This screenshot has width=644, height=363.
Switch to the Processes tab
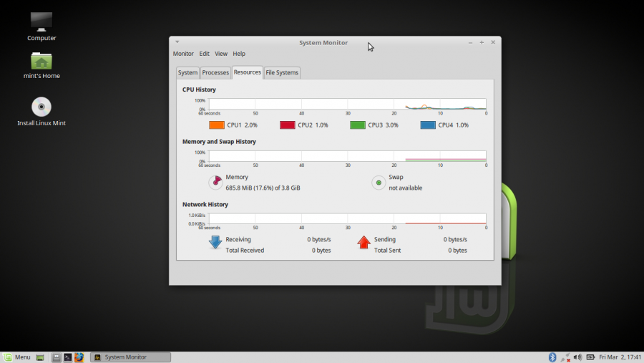(x=215, y=73)
